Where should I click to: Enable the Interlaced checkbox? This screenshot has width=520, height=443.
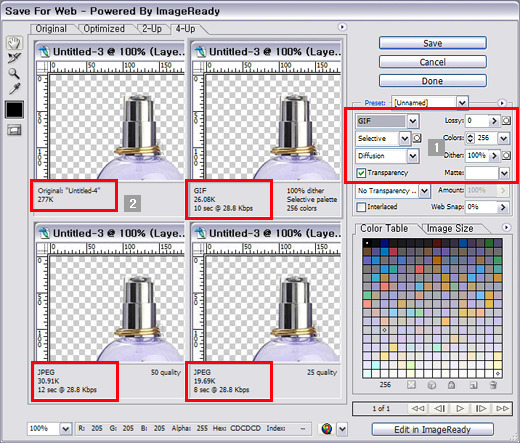click(x=361, y=207)
